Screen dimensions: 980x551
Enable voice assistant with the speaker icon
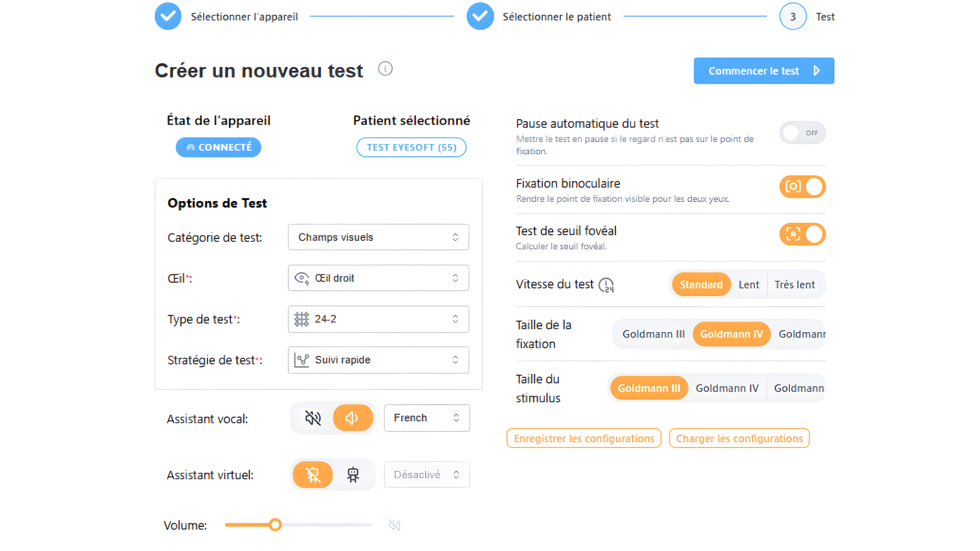[353, 418]
